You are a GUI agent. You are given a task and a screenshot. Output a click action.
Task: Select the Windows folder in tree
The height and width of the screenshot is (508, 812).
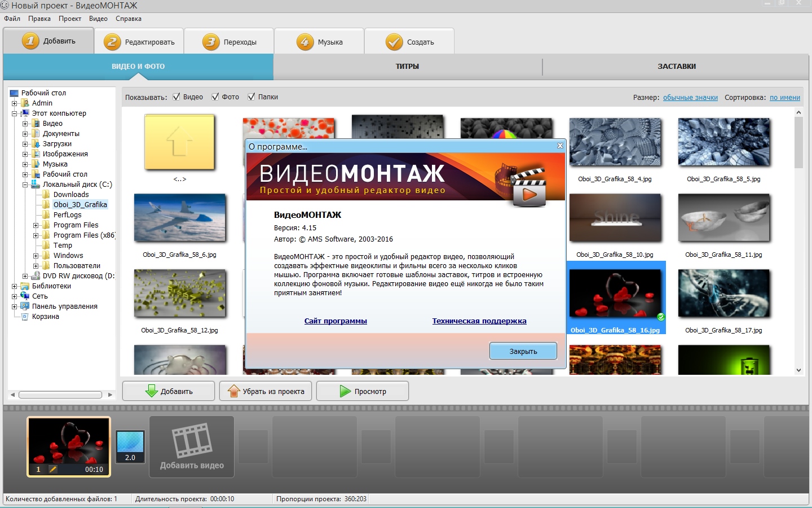point(68,256)
